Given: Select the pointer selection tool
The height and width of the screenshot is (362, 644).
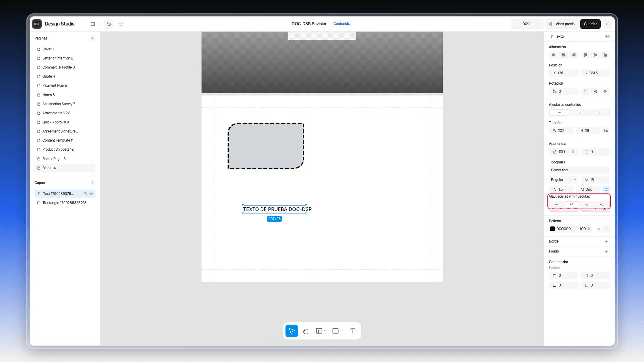Looking at the screenshot, I should coord(292,331).
